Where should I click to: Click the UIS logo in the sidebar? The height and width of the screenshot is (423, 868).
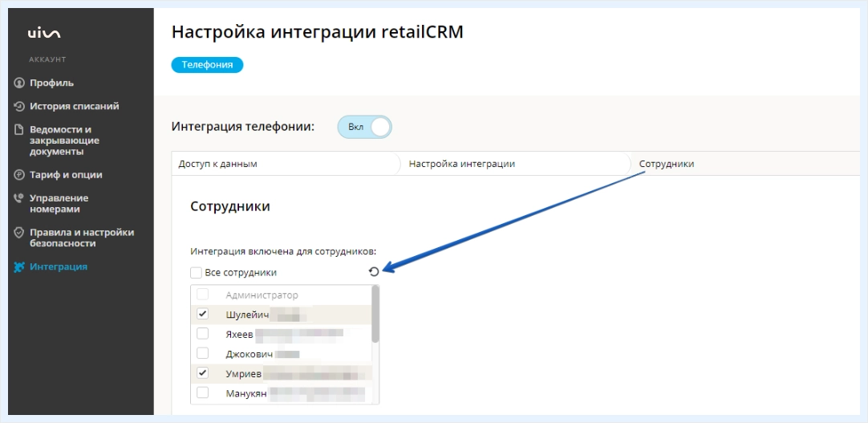[44, 34]
